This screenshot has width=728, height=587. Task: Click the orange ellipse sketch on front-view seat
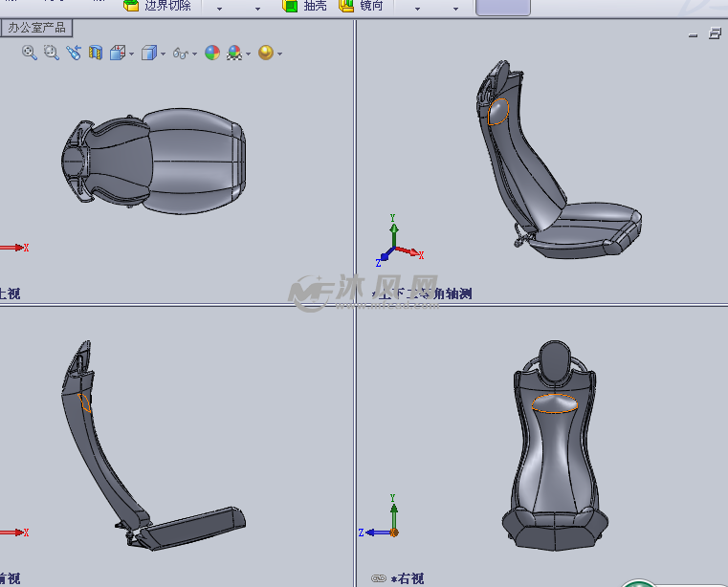click(554, 402)
